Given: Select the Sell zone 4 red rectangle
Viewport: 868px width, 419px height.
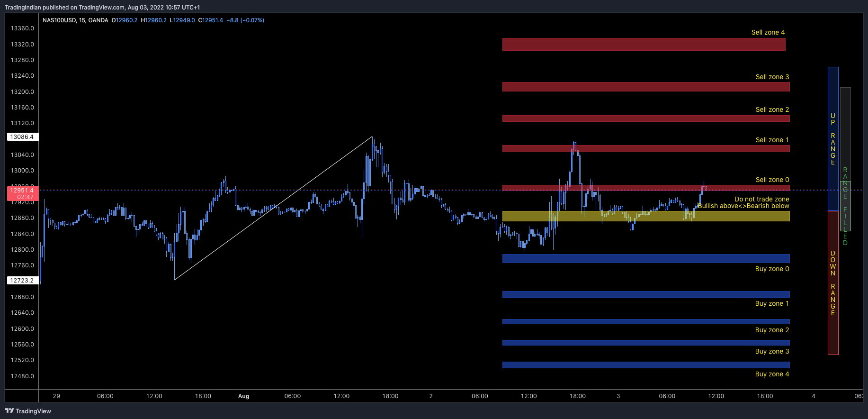Looking at the screenshot, I should pos(644,44).
